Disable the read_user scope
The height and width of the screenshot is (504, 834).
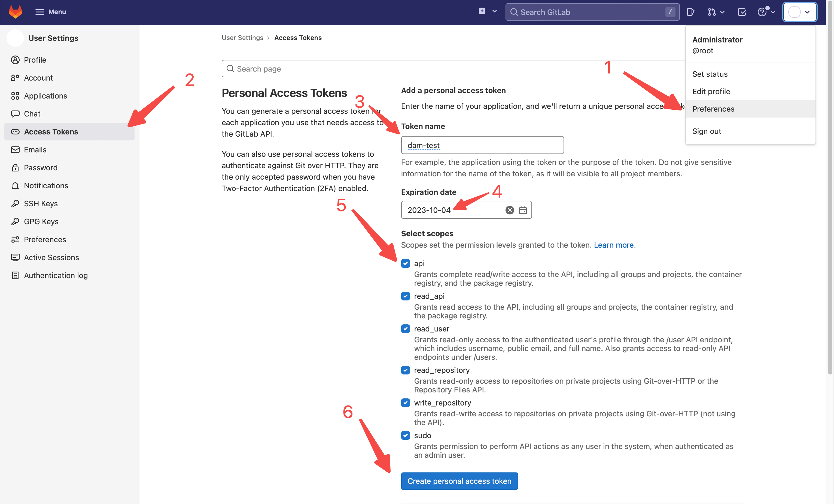click(x=405, y=328)
